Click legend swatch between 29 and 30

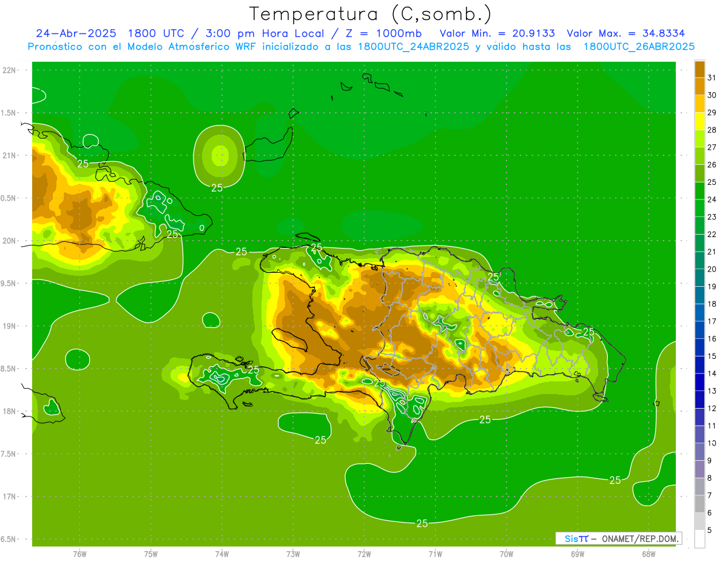(699, 104)
